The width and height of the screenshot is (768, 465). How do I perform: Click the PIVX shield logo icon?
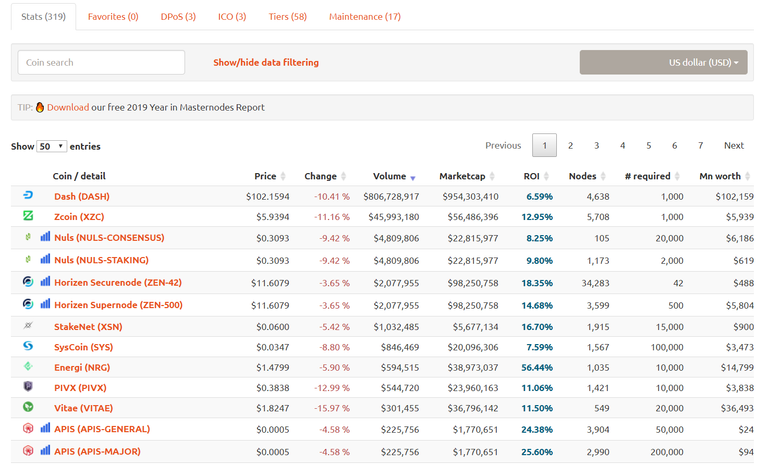(x=28, y=387)
